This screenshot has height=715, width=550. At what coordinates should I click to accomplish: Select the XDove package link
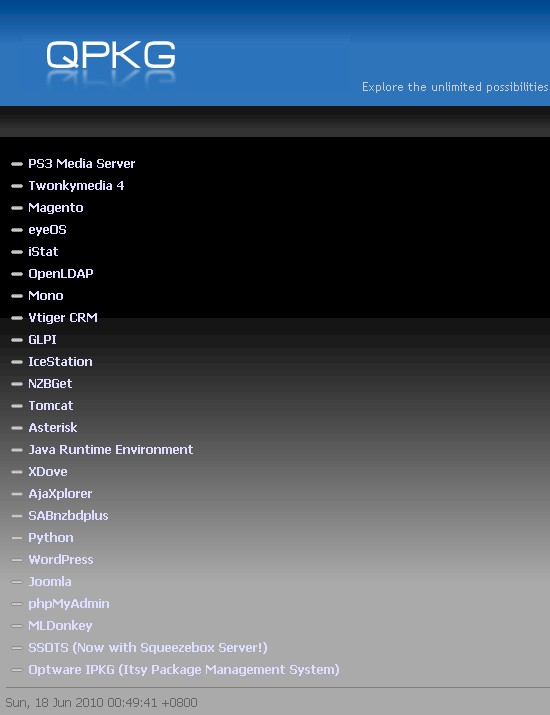coord(48,471)
